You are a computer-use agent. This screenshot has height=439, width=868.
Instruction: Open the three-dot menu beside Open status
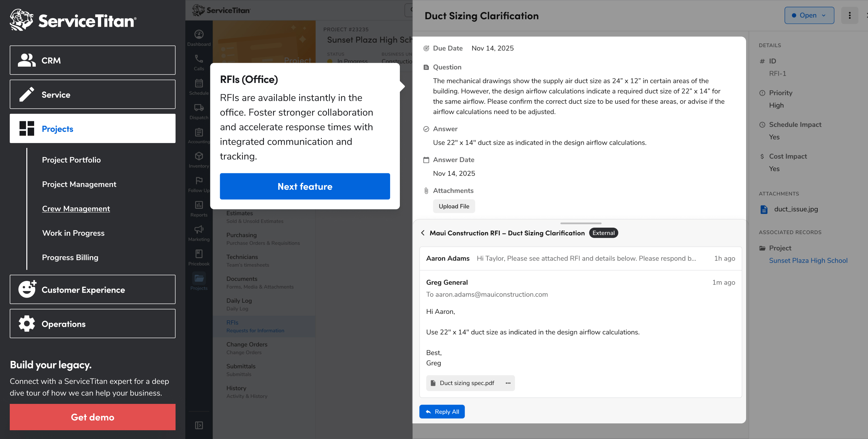click(x=849, y=16)
